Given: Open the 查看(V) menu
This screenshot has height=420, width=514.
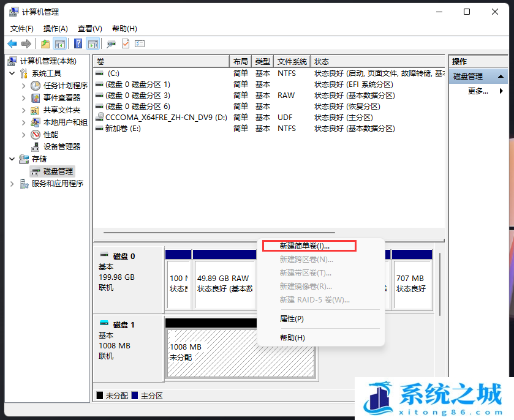Looking at the screenshot, I should [90, 29].
